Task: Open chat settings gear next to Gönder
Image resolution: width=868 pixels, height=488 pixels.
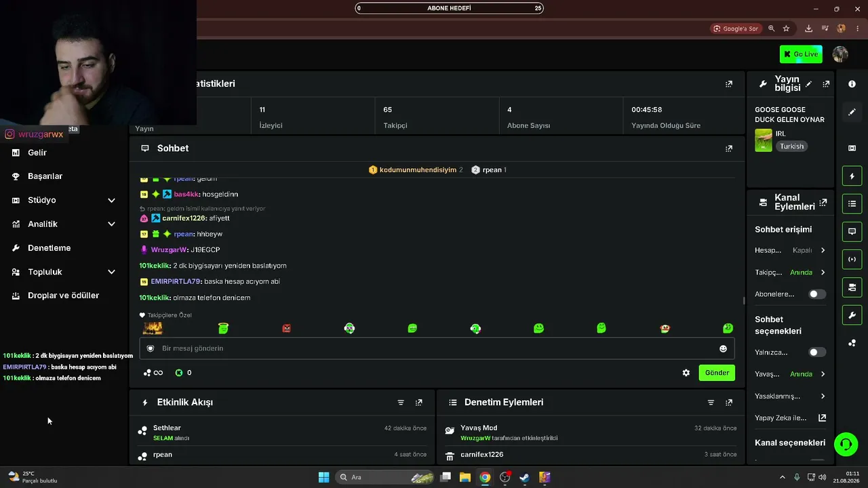Action: click(686, 373)
